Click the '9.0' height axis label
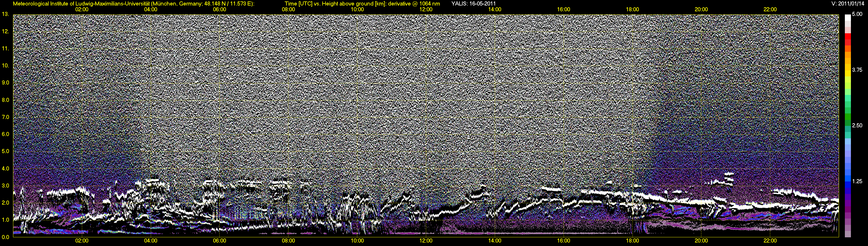The image size is (868, 246). click(5, 82)
